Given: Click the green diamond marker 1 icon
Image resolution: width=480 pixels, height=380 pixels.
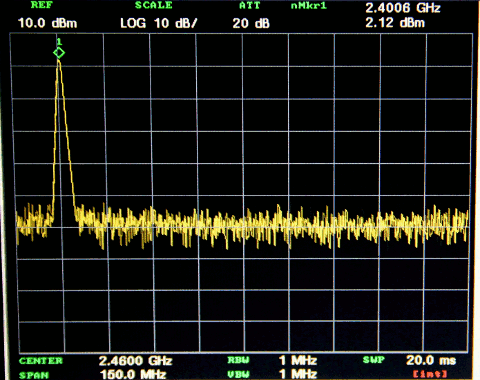Looking at the screenshot, I should click(x=59, y=53).
